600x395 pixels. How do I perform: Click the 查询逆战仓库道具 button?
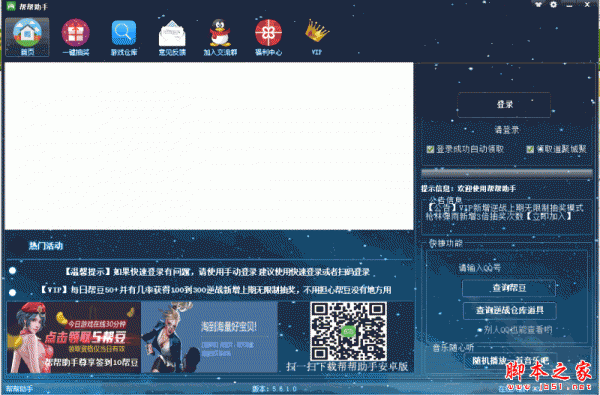point(509,310)
